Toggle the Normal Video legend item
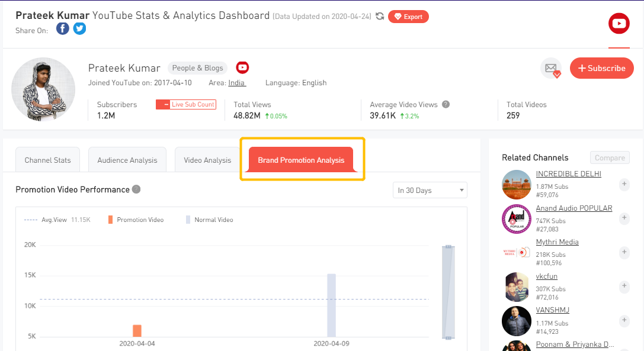This screenshot has height=351, width=644. [210, 220]
